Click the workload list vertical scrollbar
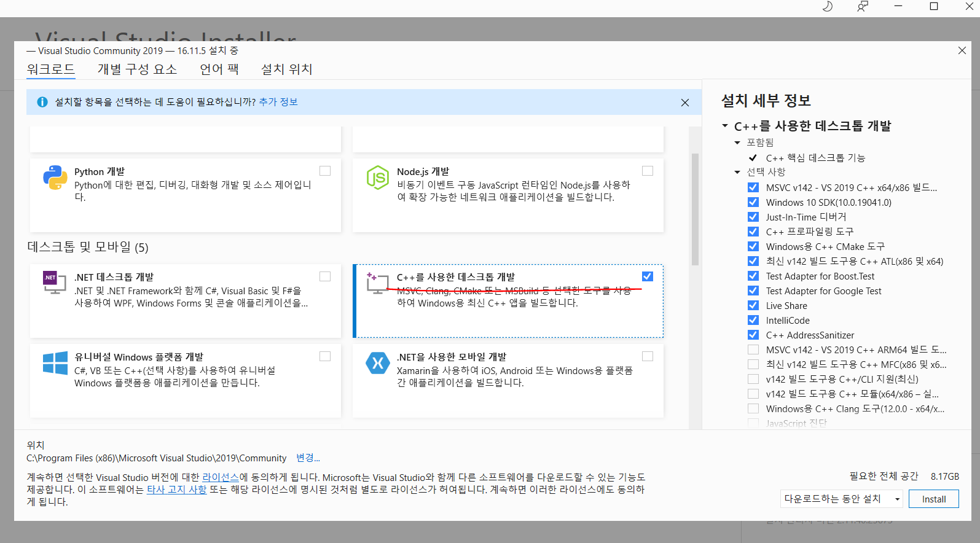This screenshot has width=980, height=543. (x=695, y=209)
